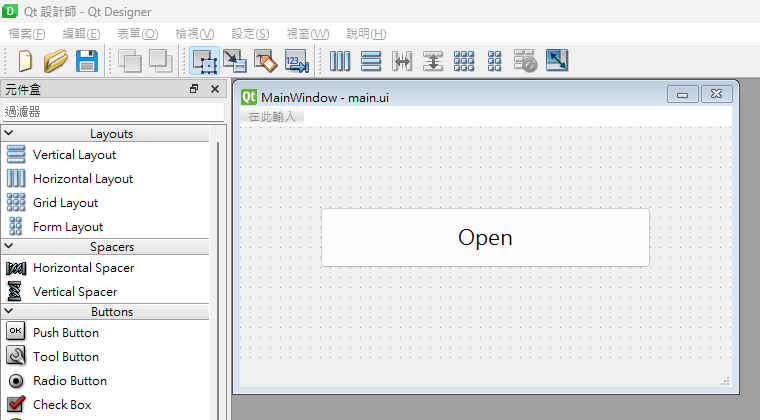Image resolution: width=760 pixels, height=420 pixels.
Task: Apply Lay Out Vertically from toolbar
Action: 371,61
